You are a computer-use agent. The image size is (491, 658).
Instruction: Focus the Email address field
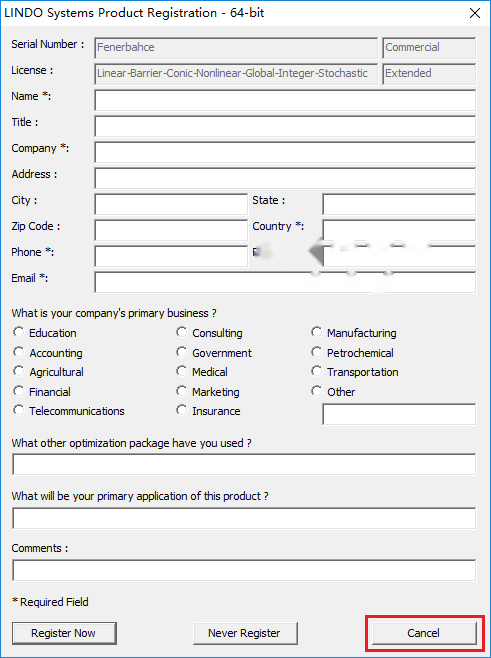[285, 282]
